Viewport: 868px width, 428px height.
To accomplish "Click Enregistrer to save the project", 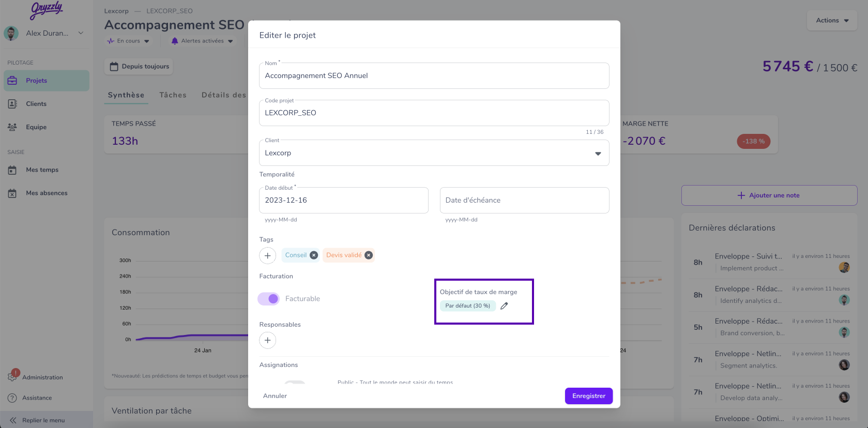I will (x=588, y=396).
